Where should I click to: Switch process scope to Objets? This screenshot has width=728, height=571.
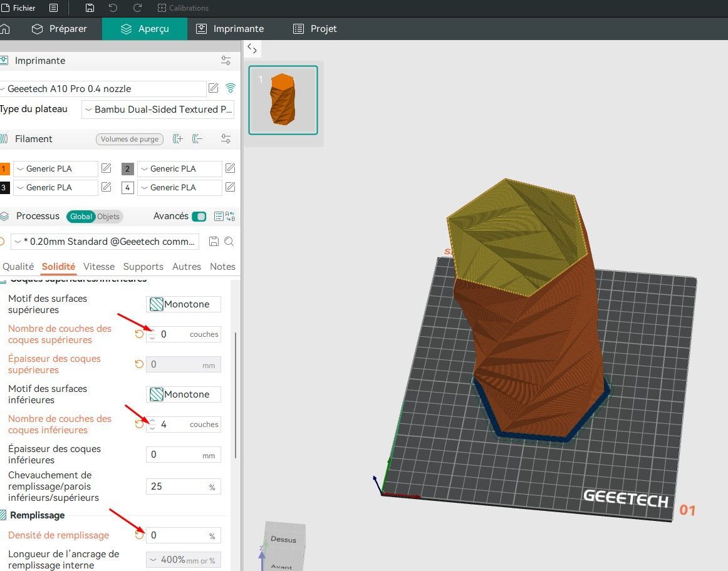[108, 217]
